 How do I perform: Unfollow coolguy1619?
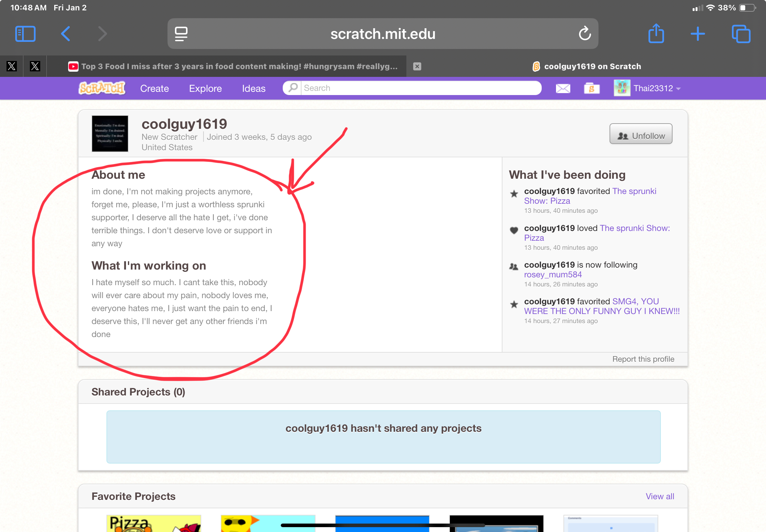point(641,134)
